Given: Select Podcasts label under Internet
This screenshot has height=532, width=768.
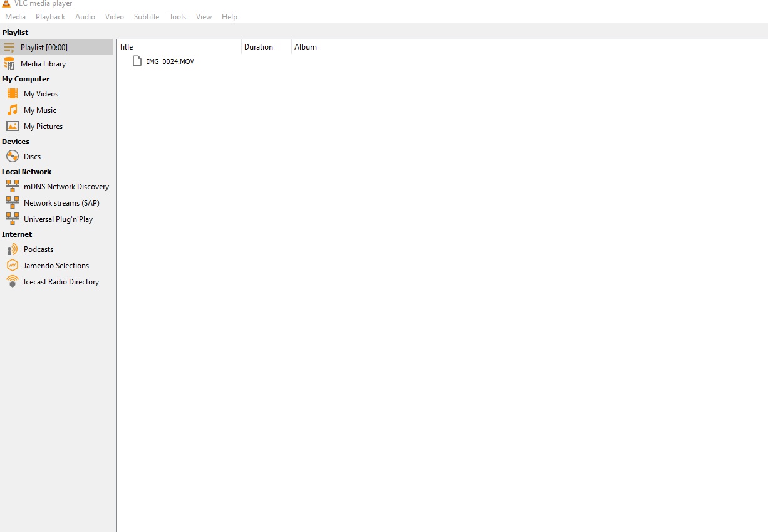Looking at the screenshot, I should pyautogui.click(x=38, y=249).
